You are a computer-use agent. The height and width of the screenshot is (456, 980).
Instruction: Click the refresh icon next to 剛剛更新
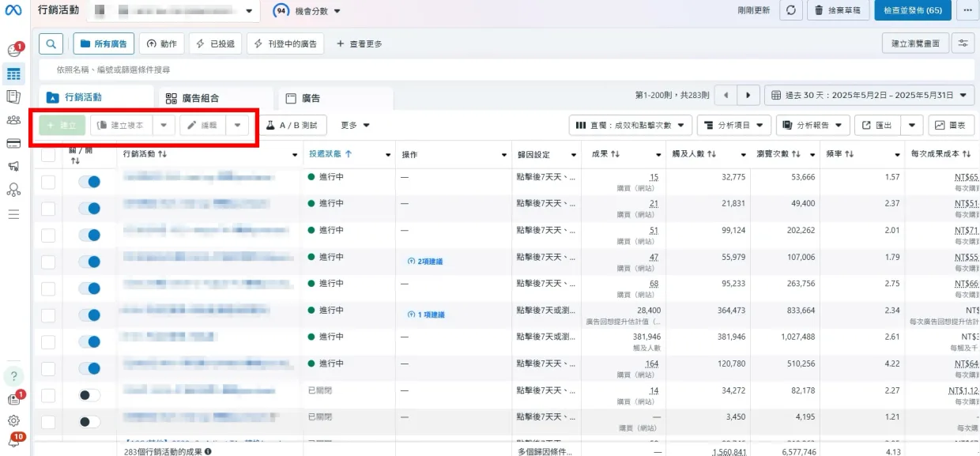(791, 10)
